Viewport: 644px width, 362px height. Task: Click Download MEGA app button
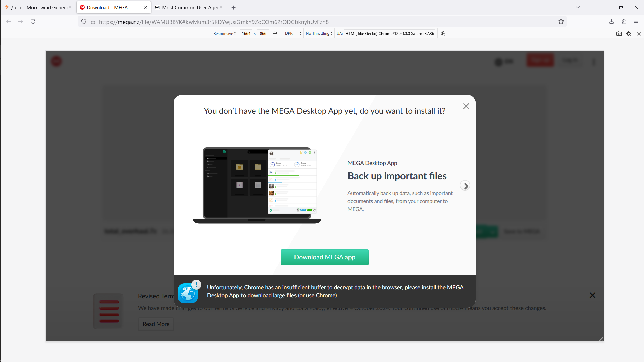pos(324,257)
